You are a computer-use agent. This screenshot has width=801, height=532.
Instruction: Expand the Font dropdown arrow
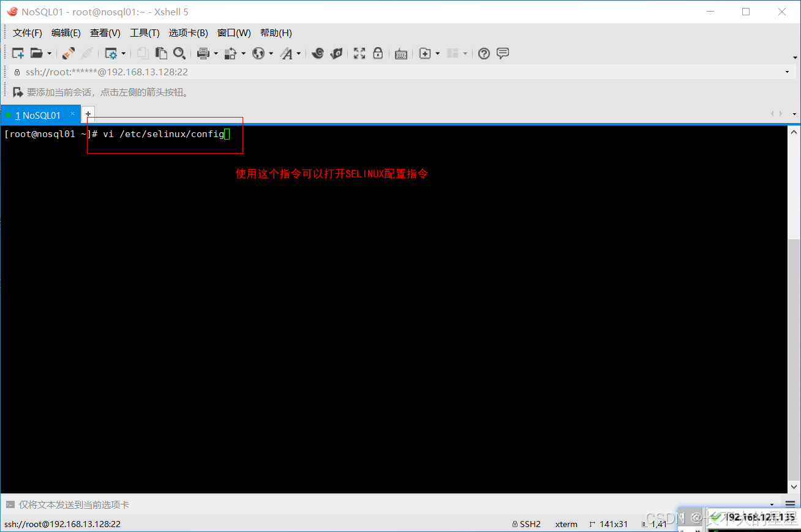[x=299, y=54]
